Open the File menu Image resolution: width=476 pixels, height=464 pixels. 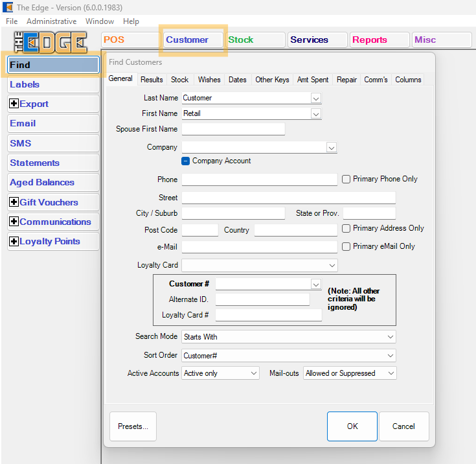click(12, 21)
